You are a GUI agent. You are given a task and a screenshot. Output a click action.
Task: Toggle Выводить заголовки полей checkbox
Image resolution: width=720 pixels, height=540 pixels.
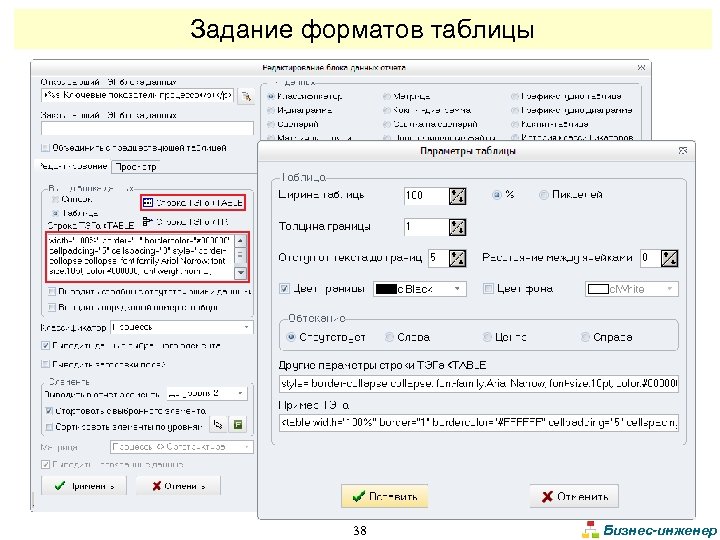click(x=45, y=364)
